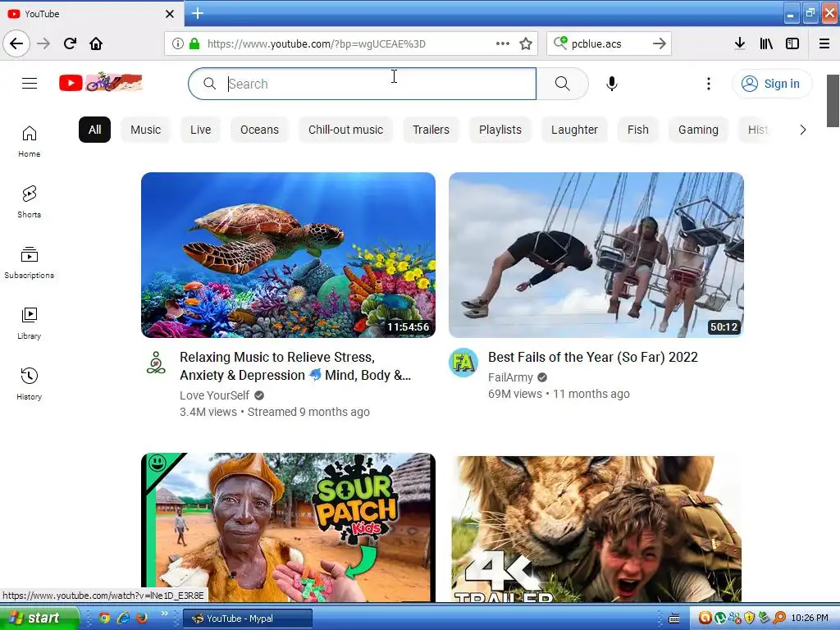Viewport: 840px width, 630px height.
Task: Open Best Fails of the Year 2022 title
Action: (592, 358)
